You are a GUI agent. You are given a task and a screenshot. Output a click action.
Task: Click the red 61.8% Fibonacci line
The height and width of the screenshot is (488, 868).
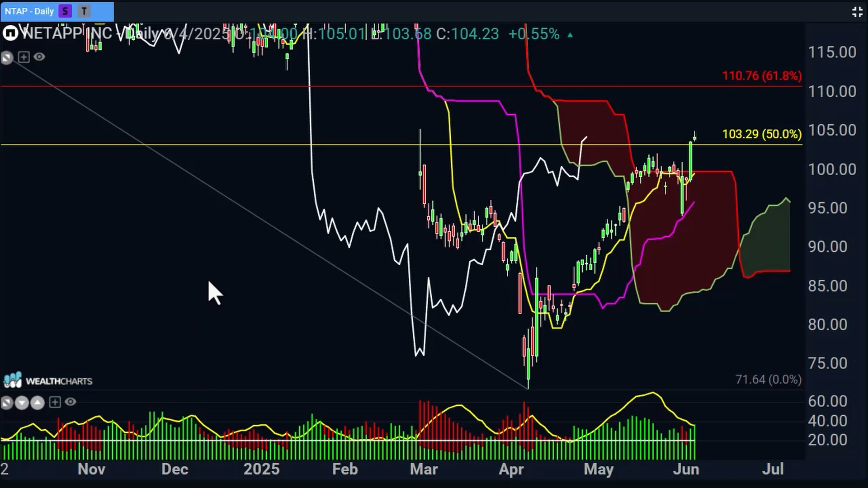tap(401, 86)
